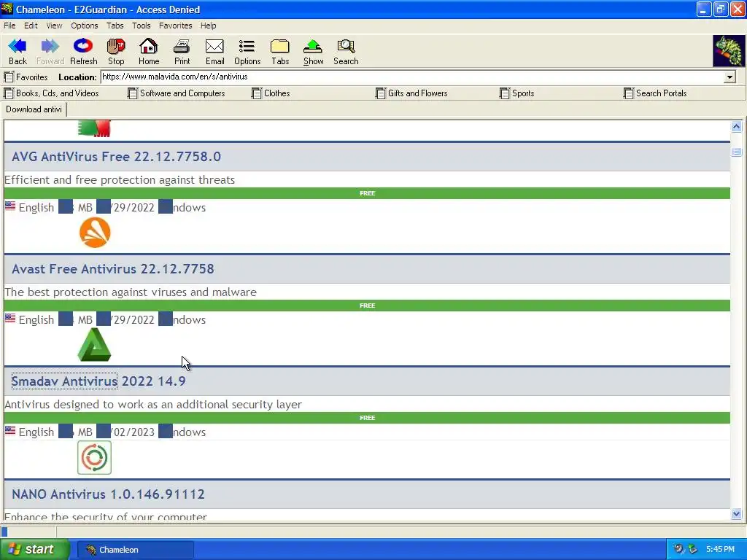
Task: Open the Gifts and Flowers bookmark
Action: pyautogui.click(x=411, y=93)
